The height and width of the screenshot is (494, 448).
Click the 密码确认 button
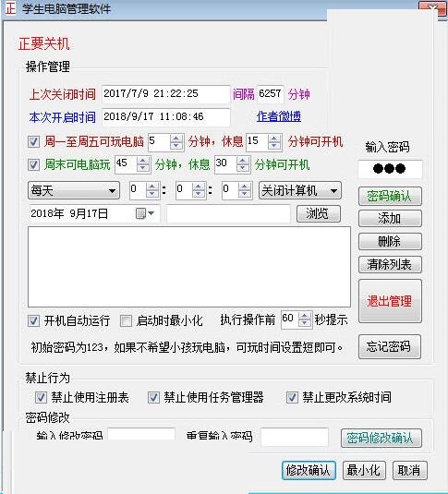390,197
